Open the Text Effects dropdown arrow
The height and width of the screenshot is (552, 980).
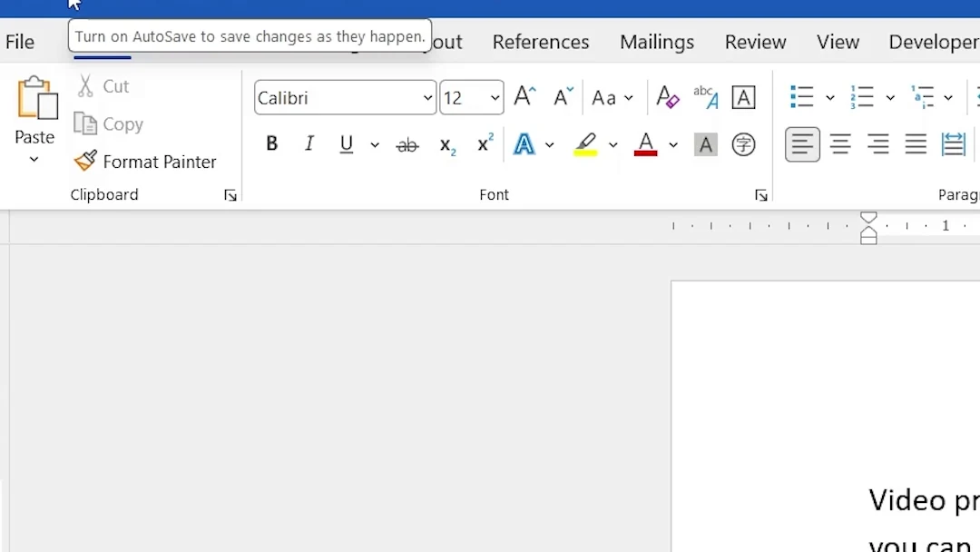pos(549,145)
